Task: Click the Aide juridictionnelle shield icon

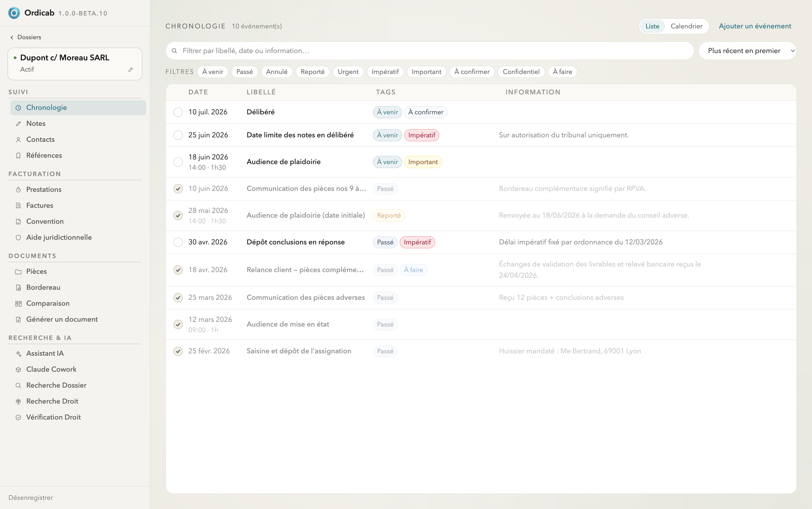Action: click(x=19, y=237)
